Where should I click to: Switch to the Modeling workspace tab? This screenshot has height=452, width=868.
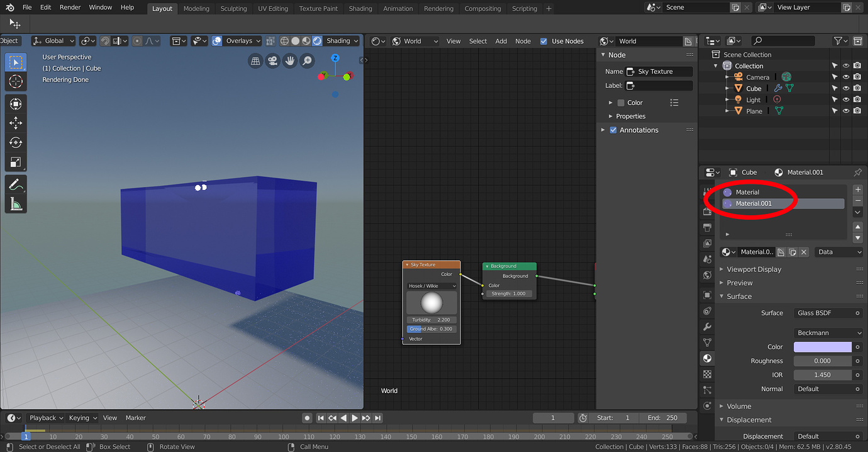click(196, 9)
